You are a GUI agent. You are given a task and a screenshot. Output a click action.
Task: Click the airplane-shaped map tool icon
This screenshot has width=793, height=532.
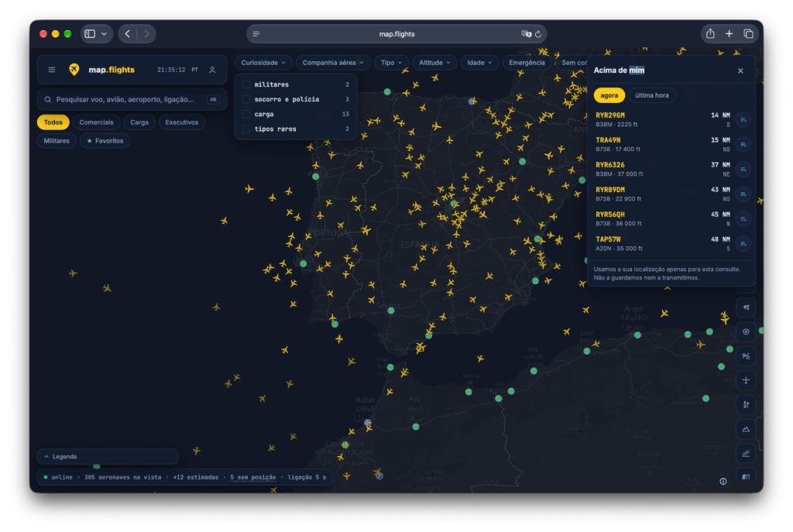(x=746, y=380)
